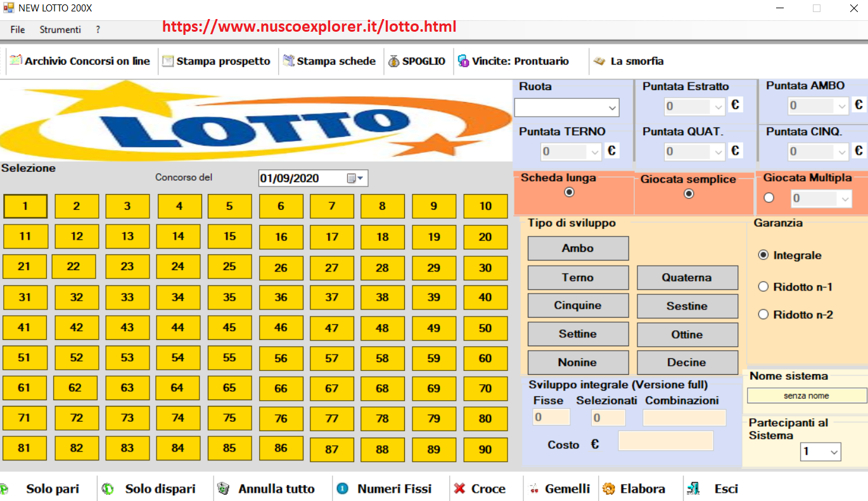Click the Nome sistema text field
The image size is (868, 501).
pos(807,396)
